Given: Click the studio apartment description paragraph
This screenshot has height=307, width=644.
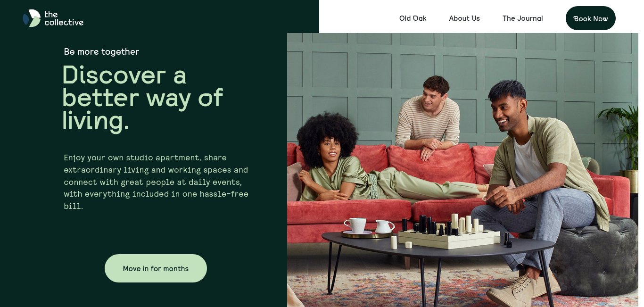Looking at the screenshot, I should click(156, 182).
